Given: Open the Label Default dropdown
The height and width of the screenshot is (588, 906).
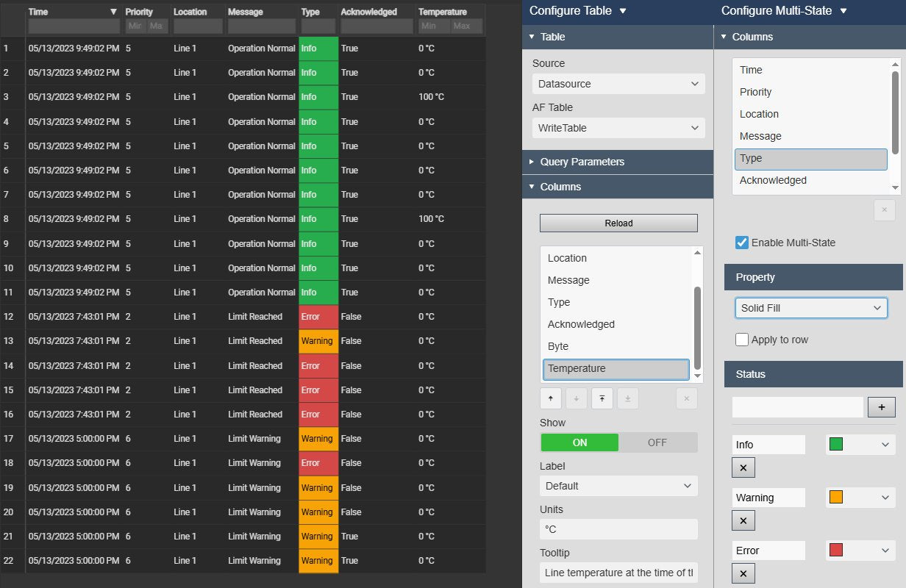Looking at the screenshot, I should [618, 486].
